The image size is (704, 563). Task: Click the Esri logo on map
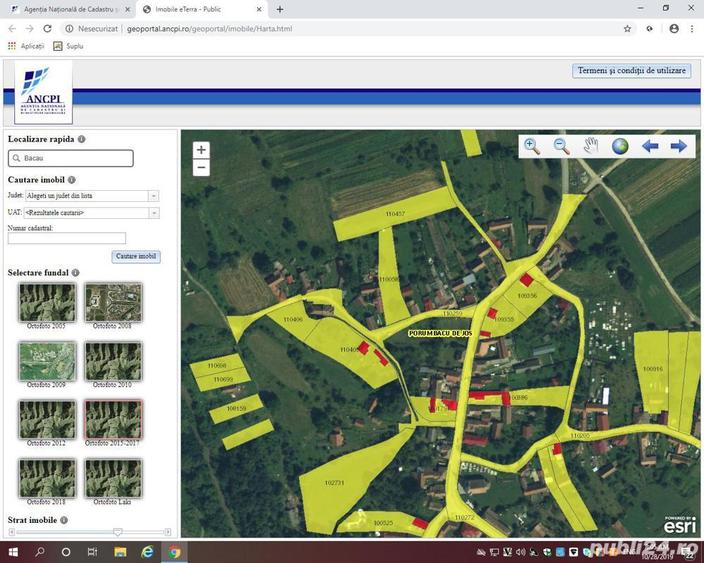tap(679, 524)
